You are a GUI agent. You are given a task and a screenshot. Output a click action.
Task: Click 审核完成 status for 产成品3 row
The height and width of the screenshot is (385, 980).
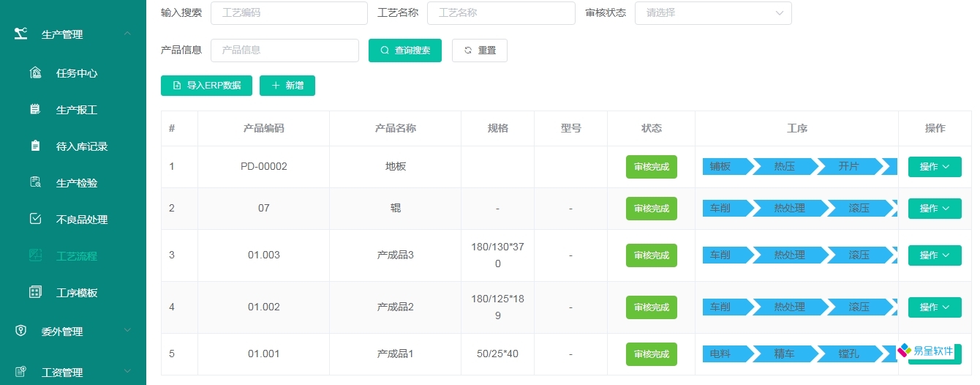(652, 255)
